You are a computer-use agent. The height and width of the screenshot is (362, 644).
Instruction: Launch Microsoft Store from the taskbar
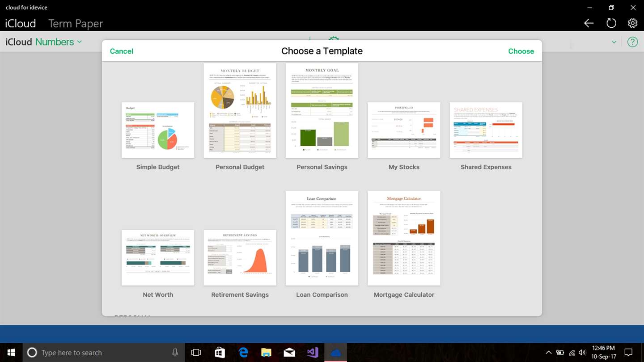click(220, 353)
